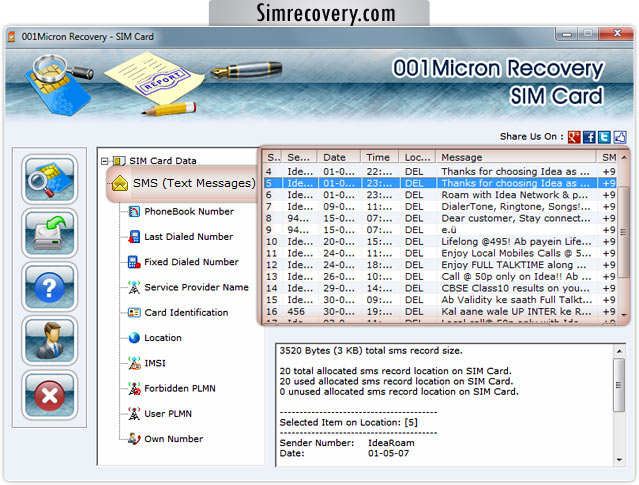Sort by the Time column header

click(x=380, y=157)
